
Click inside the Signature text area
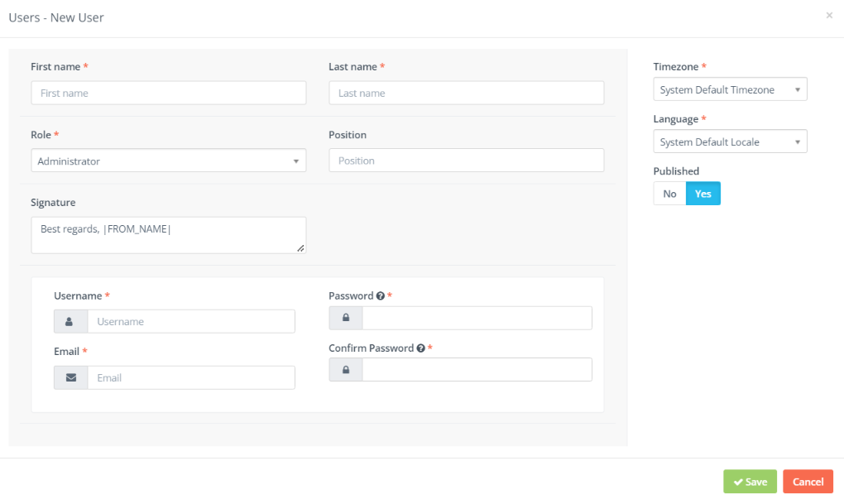(169, 235)
